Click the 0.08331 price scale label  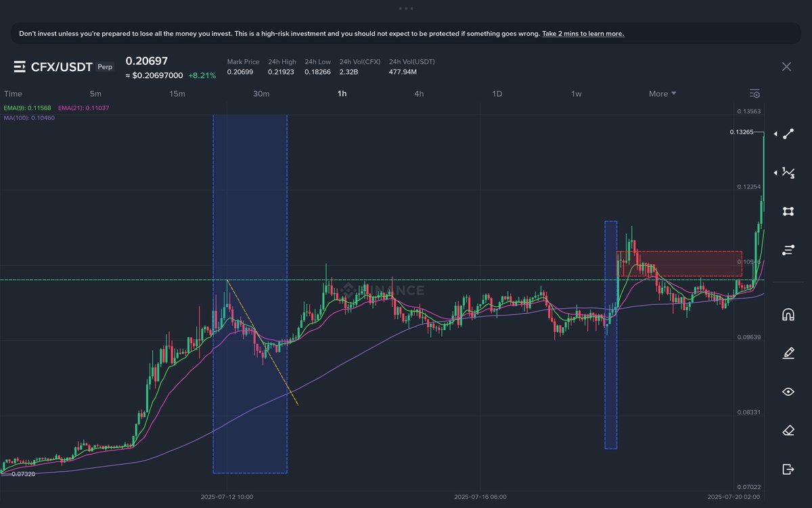(x=748, y=412)
